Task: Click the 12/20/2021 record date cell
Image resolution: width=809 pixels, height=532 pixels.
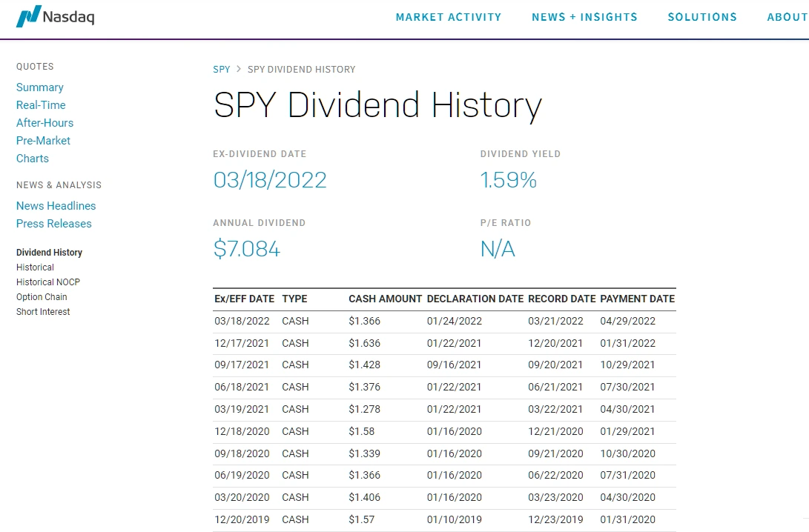Action: point(555,343)
